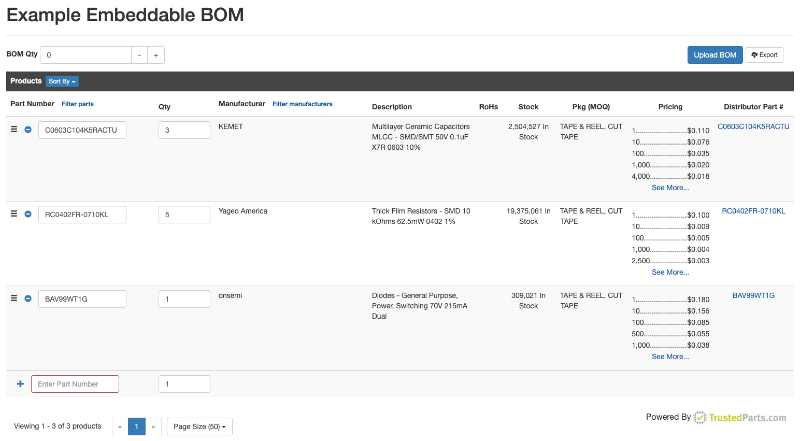
Task: Click the Yageo America manufacturer text
Action: pos(243,211)
